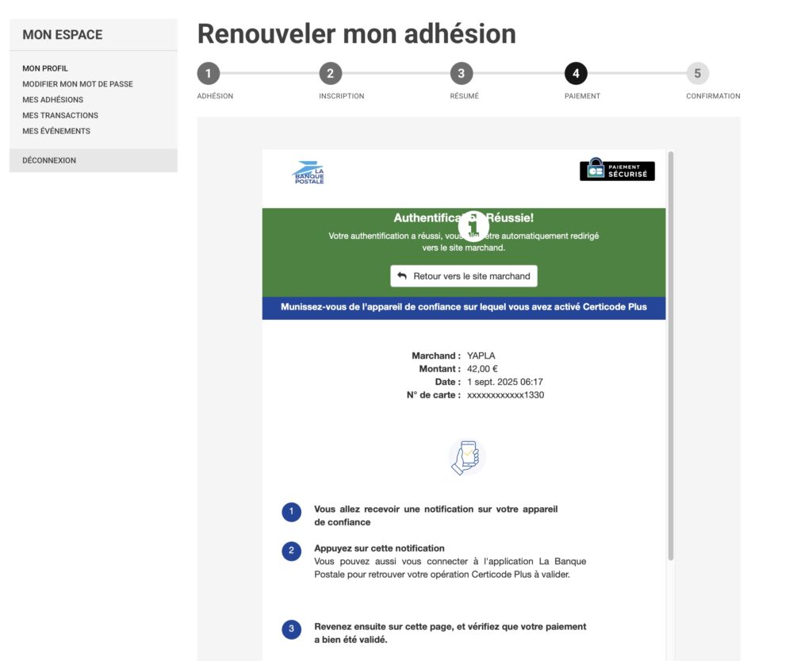Image resolution: width=812 pixels, height=661 pixels.
Task: Open Mon Profil in sidebar
Action: click(45, 68)
